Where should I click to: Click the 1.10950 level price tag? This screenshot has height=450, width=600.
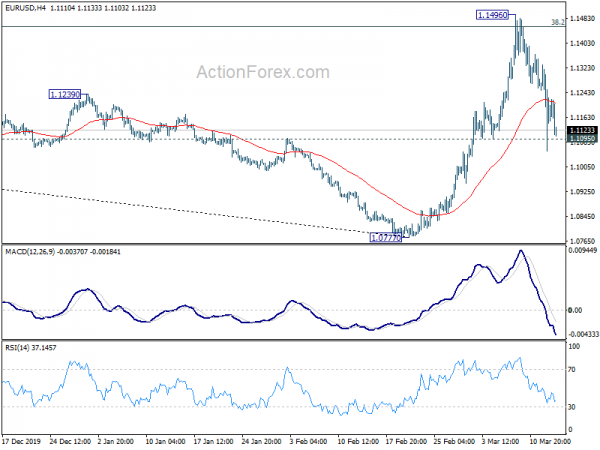click(x=582, y=139)
